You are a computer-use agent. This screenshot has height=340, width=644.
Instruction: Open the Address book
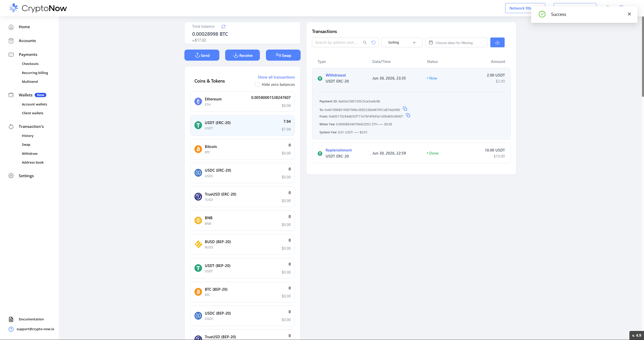pyautogui.click(x=33, y=162)
